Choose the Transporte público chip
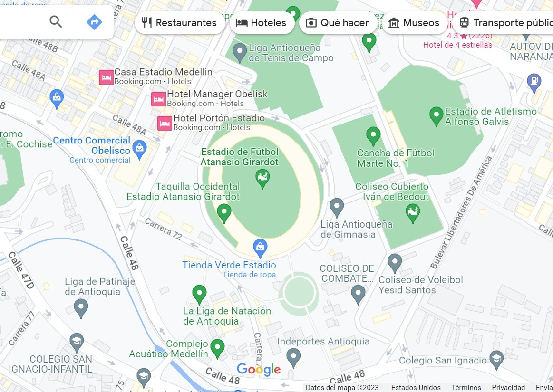553x392 pixels. click(503, 23)
